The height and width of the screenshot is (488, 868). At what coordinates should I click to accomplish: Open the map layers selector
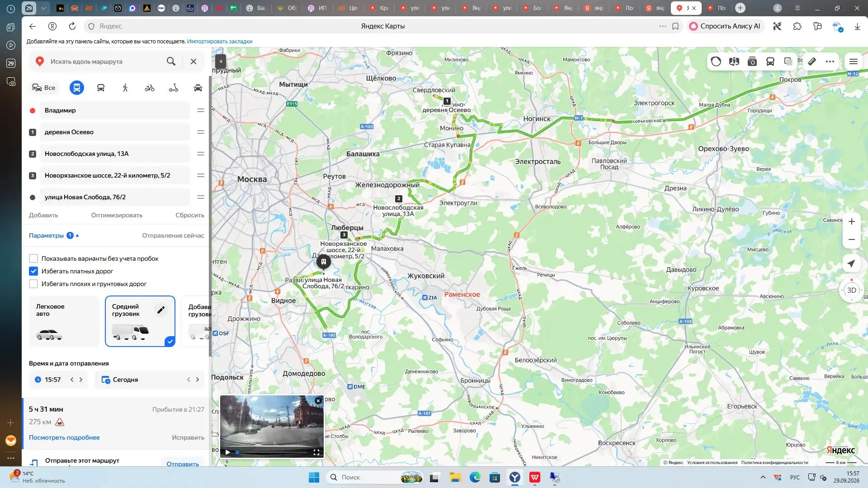(788, 61)
